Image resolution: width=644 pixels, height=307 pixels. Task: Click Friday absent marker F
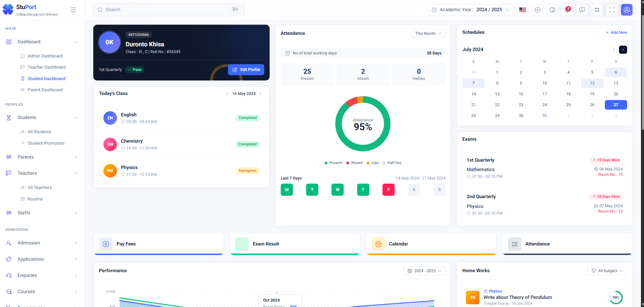pos(389,190)
